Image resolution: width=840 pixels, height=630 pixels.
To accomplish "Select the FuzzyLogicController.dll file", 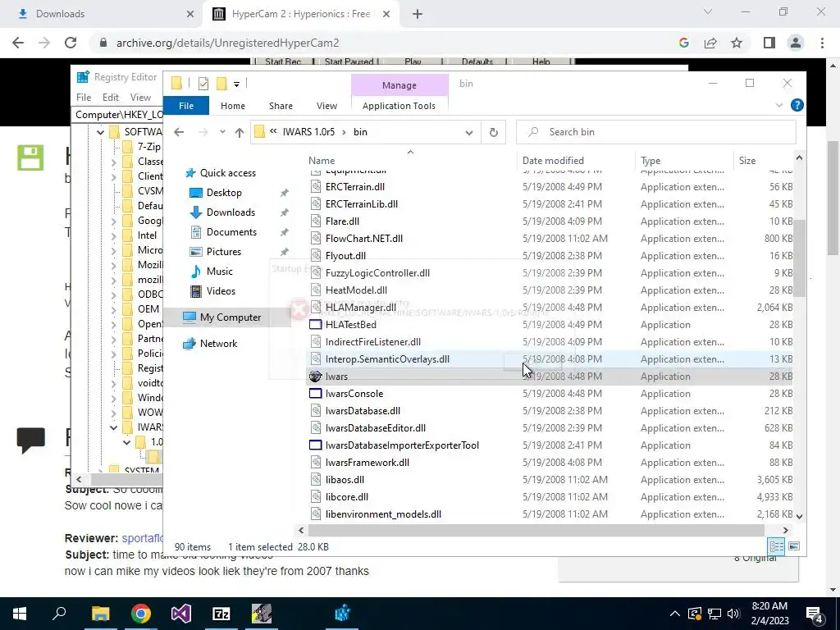I will coord(377,273).
